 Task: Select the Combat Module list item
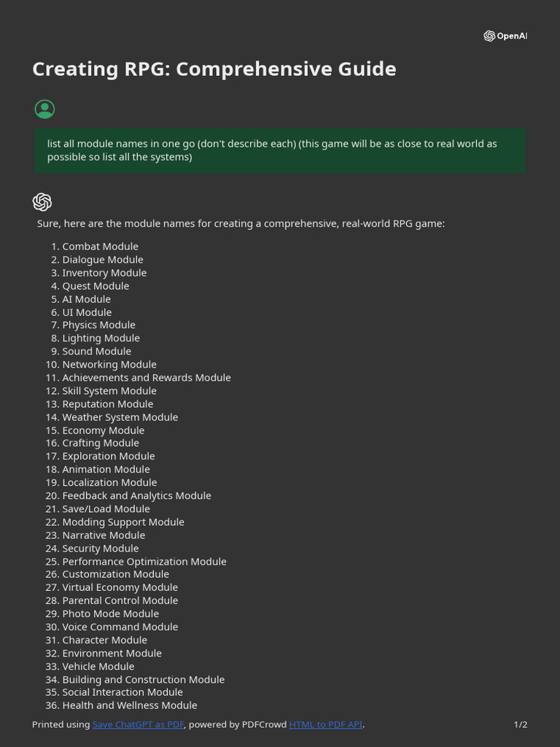click(101, 247)
